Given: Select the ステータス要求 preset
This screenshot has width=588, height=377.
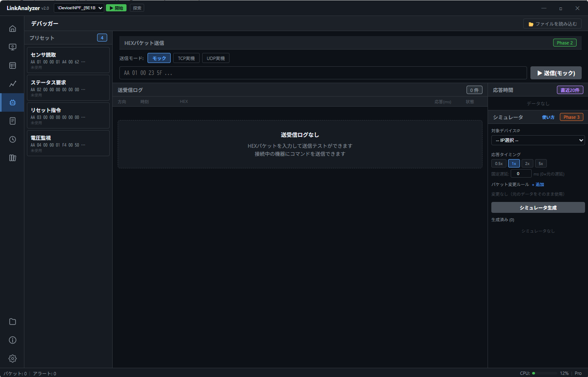Looking at the screenshot, I should (x=68, y=88).
